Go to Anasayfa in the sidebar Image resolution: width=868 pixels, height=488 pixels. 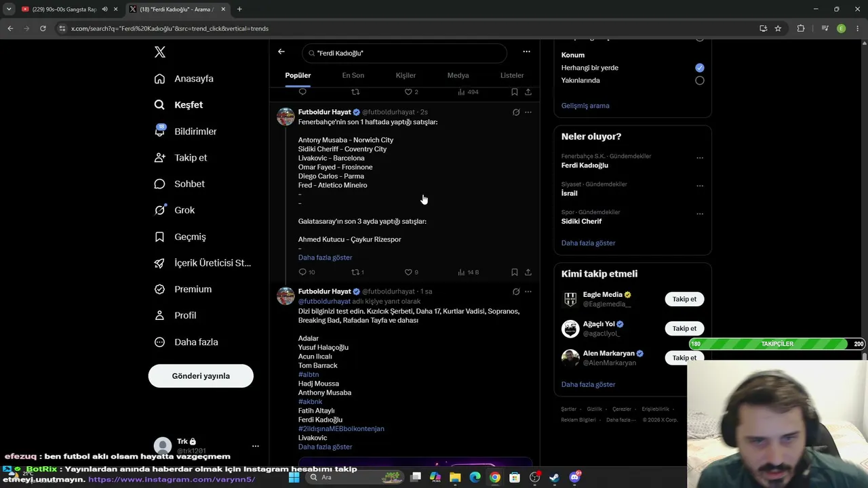point(184,79)
